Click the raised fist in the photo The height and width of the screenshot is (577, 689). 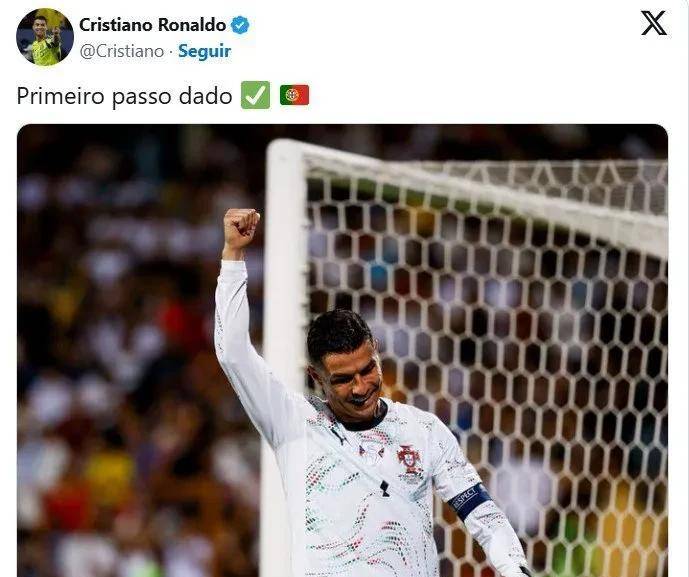click(x=241, y=227)
